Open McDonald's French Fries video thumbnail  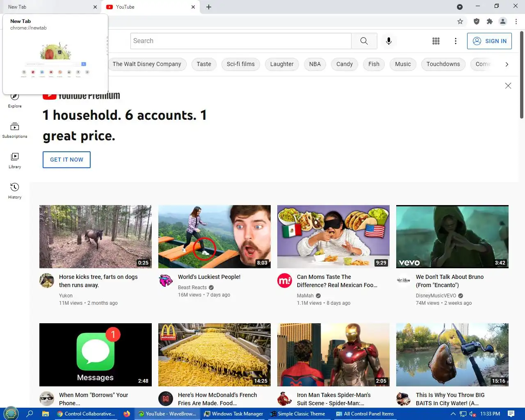pos(215,355)
